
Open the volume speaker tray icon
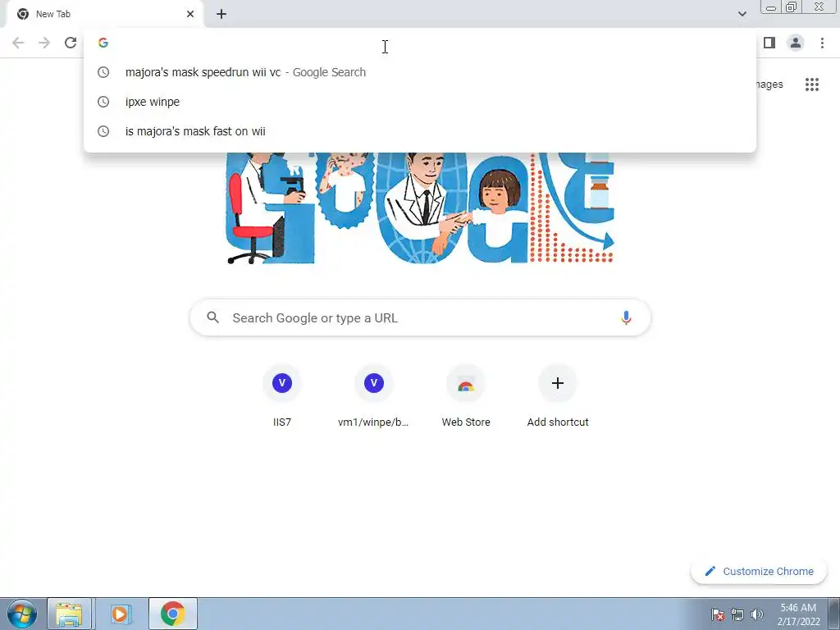[757, 614]
